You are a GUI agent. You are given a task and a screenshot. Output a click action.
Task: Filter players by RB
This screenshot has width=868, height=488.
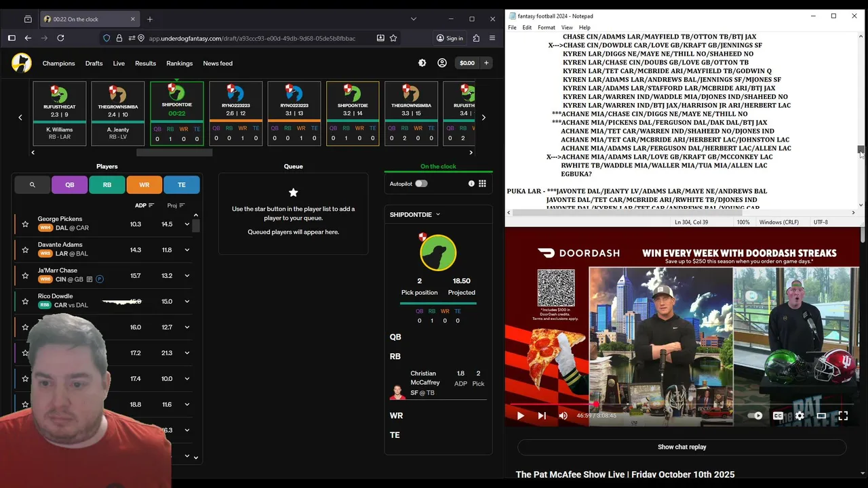[107, 184]
